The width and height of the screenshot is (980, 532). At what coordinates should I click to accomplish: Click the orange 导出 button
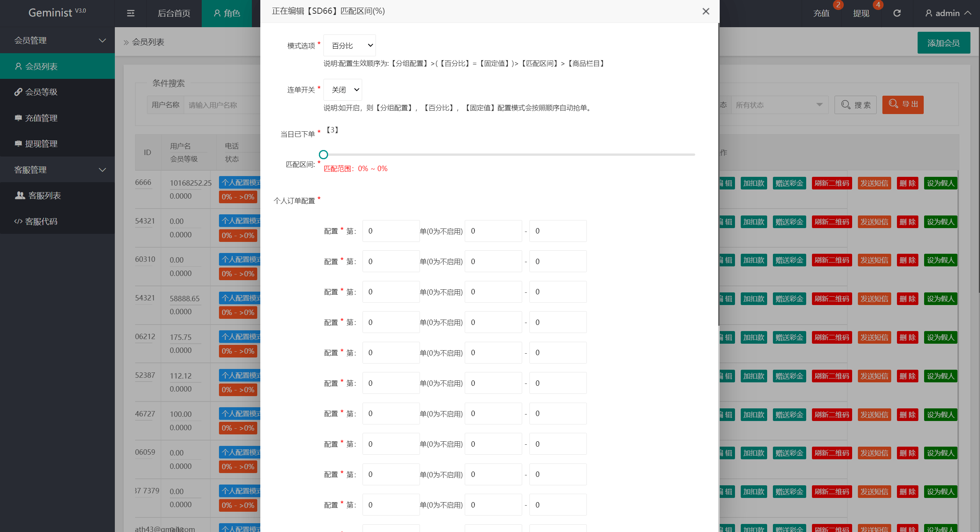click(x=903, y=104)
